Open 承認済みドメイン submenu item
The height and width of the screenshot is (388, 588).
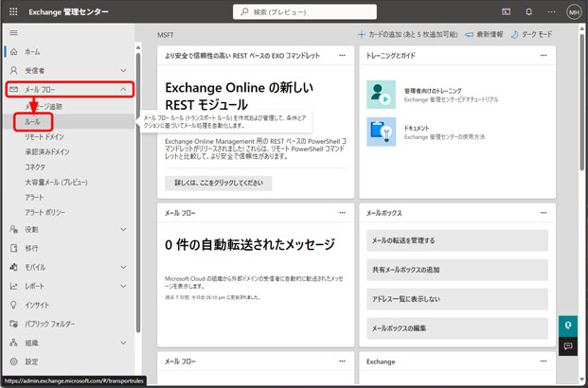coord(47,151)
